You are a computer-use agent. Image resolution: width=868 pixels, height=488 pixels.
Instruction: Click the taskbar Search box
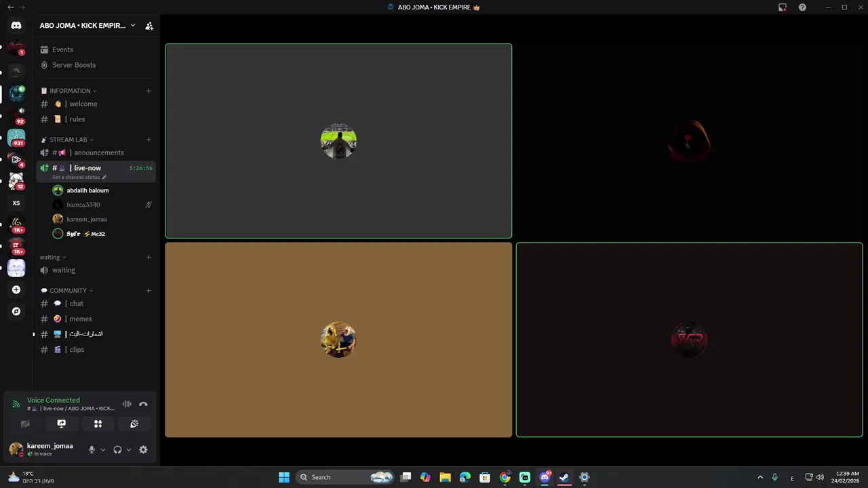coord(345,477)
